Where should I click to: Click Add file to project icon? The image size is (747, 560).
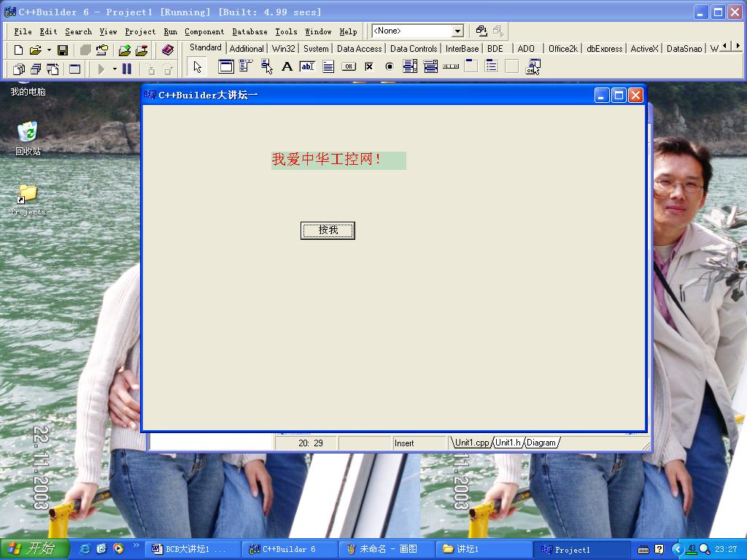(125, 50)
